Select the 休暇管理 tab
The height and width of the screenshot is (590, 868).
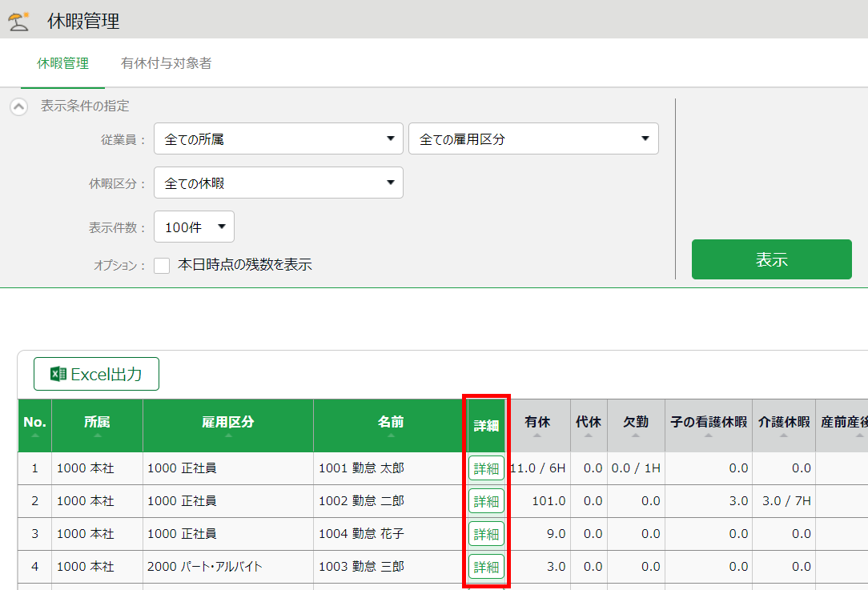62,63
